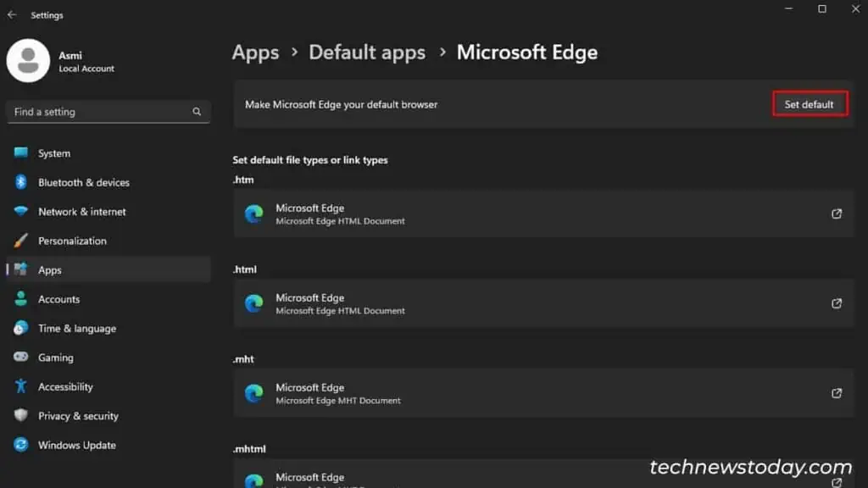Click the search icon in Find a setting
868x488 pixels.
point(196,111)
